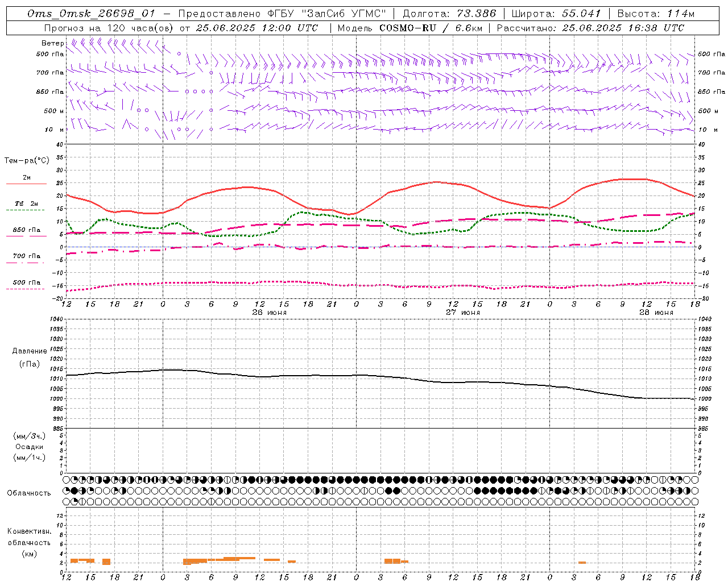
Task: Click the Высота: 114м value
Action: [x=656, y=14]
